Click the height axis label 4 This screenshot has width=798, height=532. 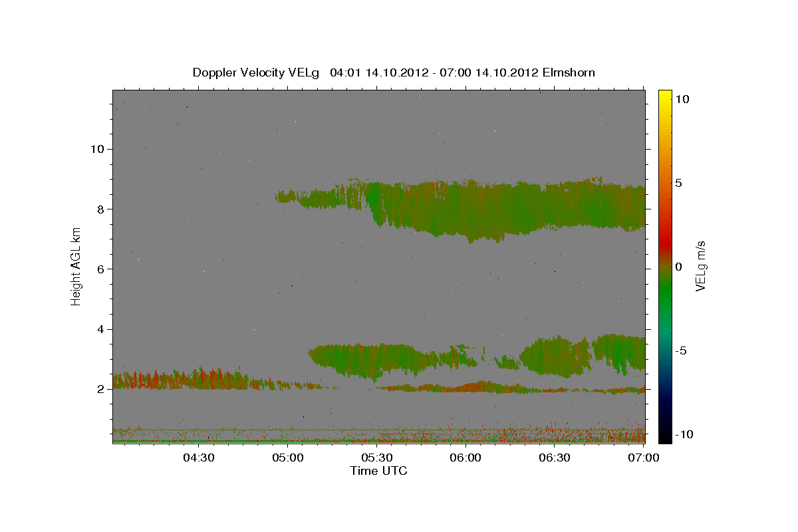click(99, 329)
